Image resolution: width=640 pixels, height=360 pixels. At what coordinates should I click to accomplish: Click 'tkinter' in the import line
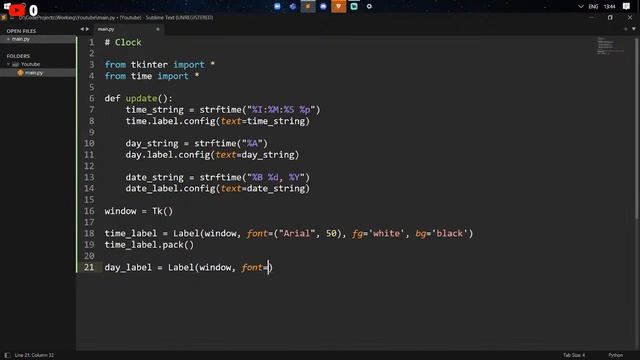point(149,65)
